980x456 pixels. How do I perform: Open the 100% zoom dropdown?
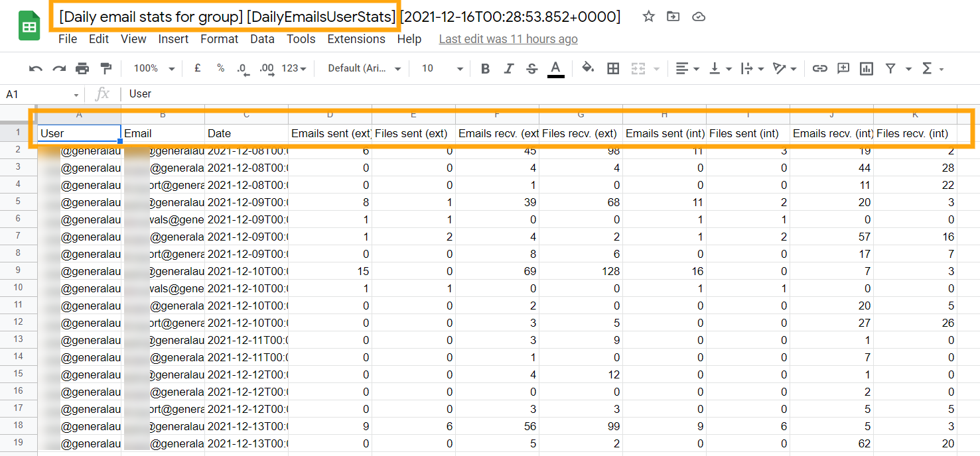click(x=154, y=68)
